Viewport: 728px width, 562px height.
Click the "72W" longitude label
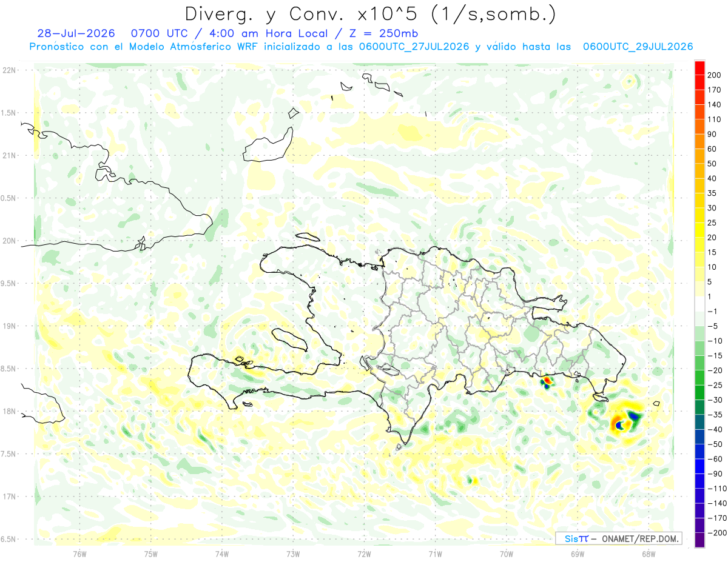pos(364,554)
